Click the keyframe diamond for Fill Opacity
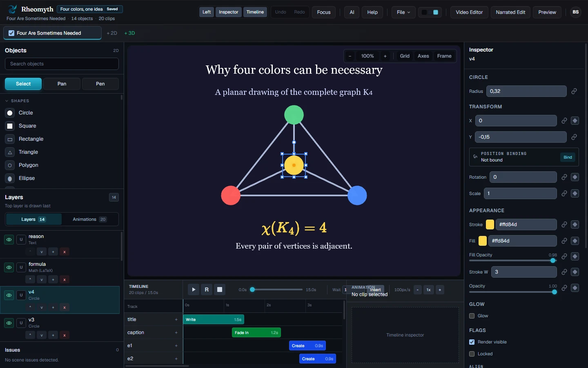Viewport: 588px width, 368px height. (x=575, y=256)
